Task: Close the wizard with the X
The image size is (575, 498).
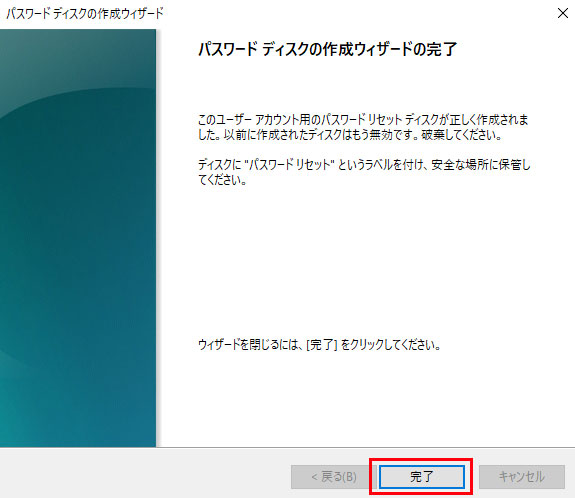Action: click(x=563, y=13)
